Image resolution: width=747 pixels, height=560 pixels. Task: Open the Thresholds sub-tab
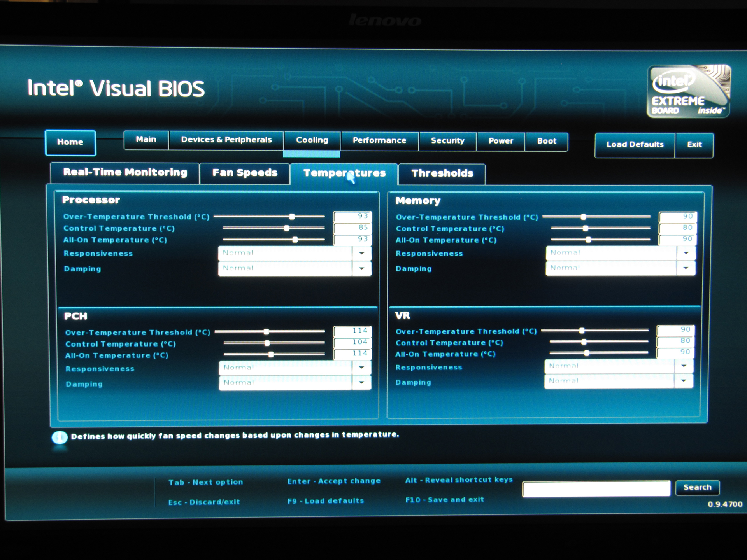[442, 174]
